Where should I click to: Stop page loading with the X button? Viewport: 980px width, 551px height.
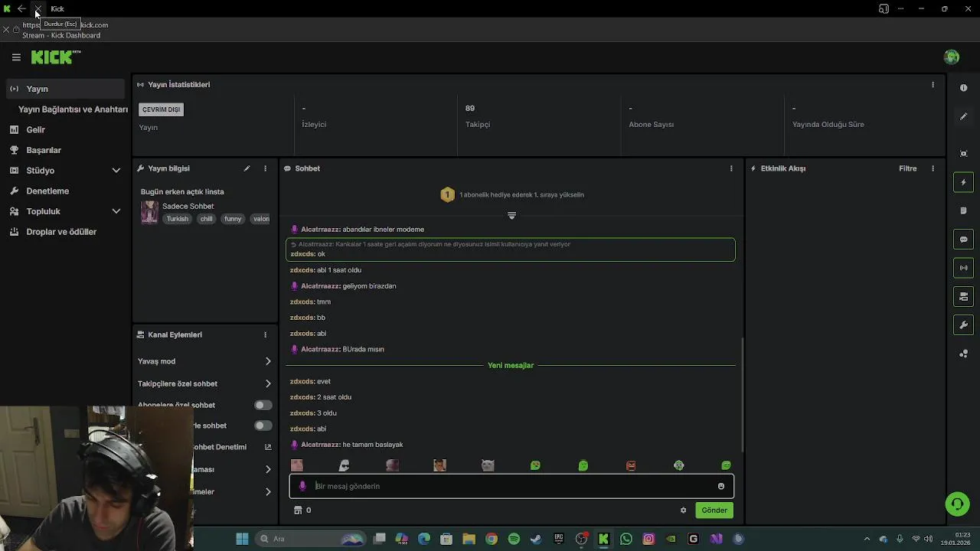38,8
